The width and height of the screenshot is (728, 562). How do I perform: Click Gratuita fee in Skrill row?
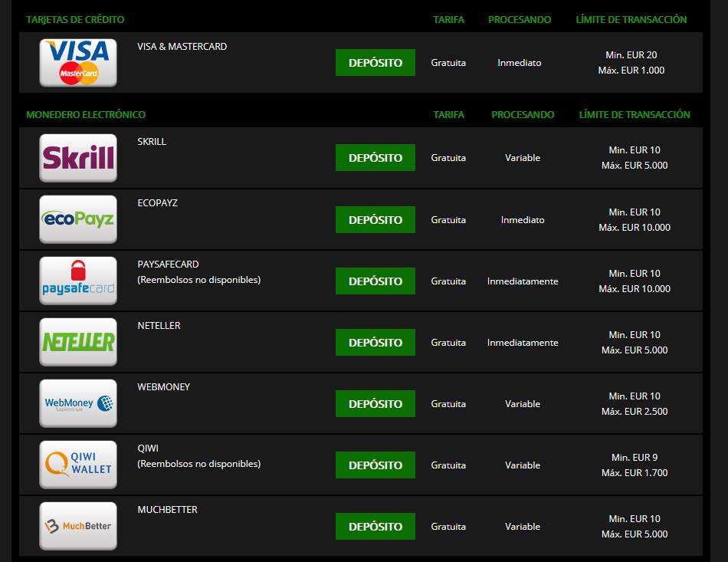[448, 158]
